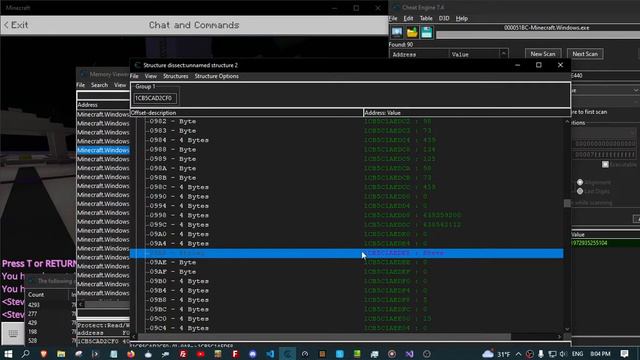Viewport: 640px width, 360px height.
Task: Click the network tray icon
Action: pos(552,354)
